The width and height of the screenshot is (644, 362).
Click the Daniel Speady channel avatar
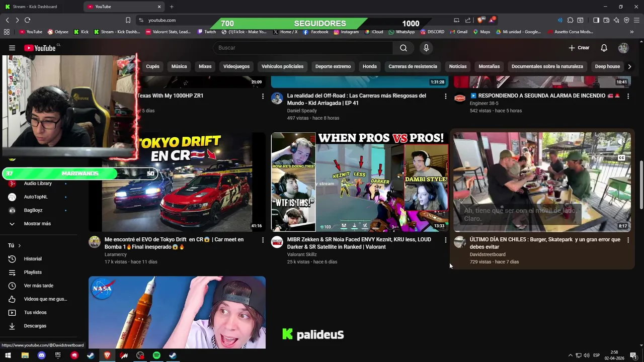[277, 98]
